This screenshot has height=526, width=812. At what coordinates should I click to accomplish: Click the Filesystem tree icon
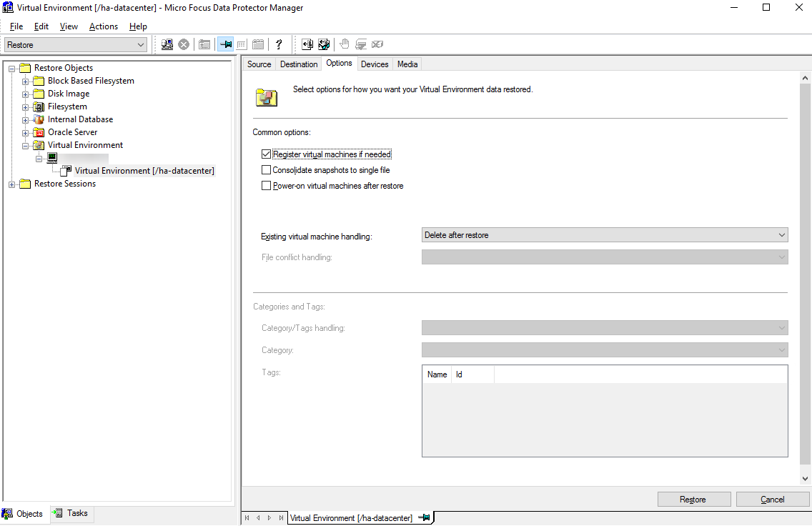39,106
